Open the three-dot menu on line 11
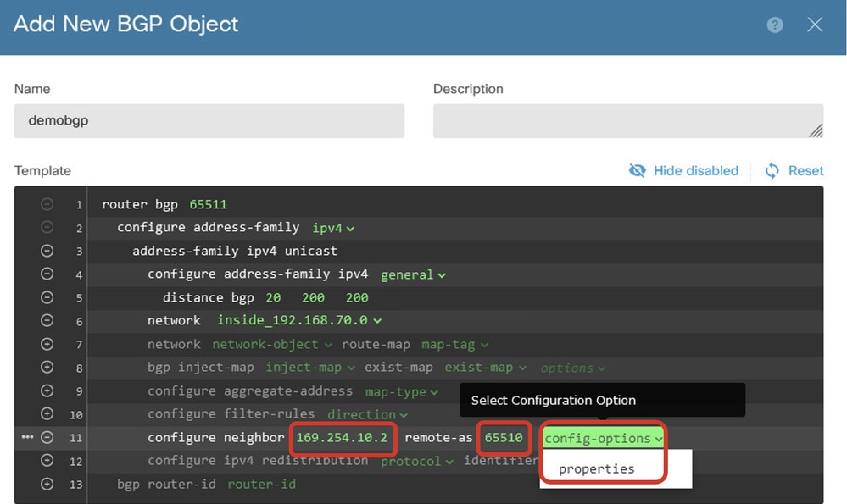 pyautogui.click(x=27, y=436)
